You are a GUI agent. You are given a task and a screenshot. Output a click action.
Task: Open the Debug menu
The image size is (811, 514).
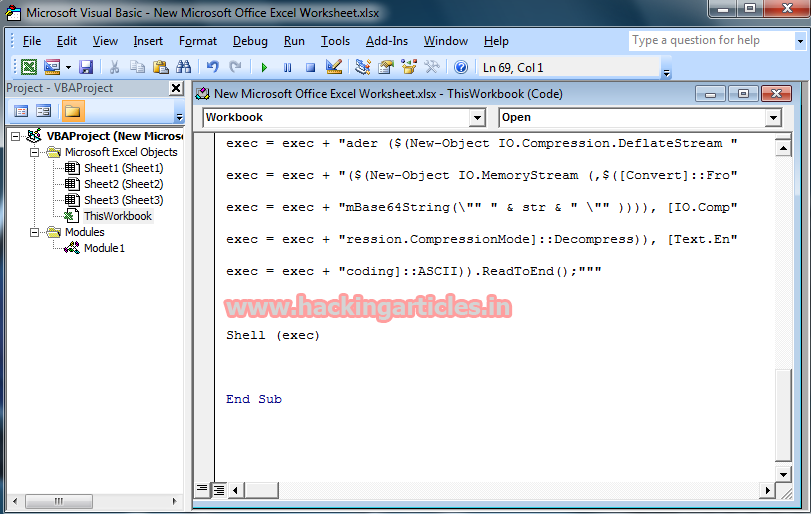tap(250, 41)
